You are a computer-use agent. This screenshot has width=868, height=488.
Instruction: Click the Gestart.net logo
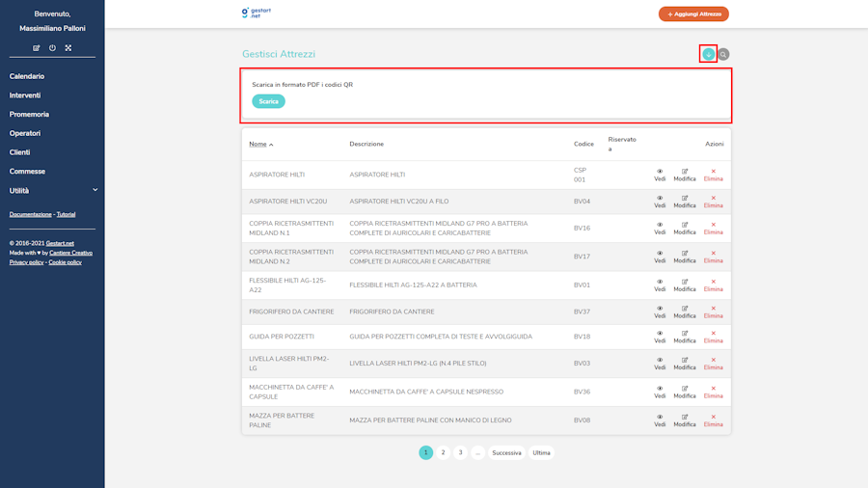258,14
